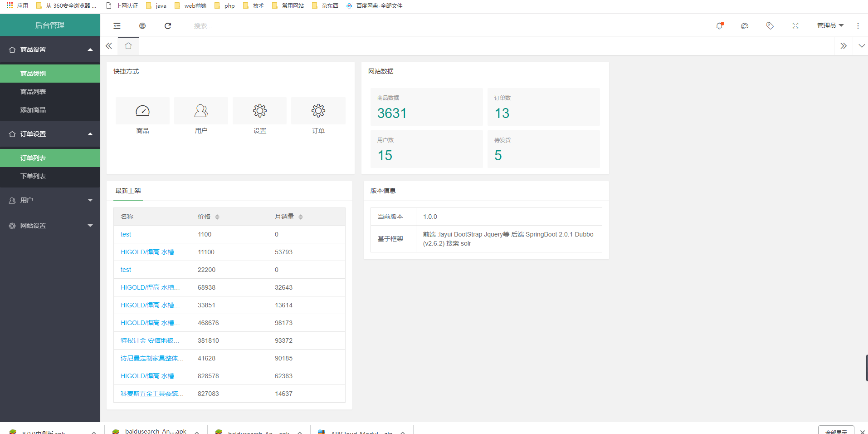This screenshot has width=868, height=434.
Task: Open 下单列表 in sidebar
Action: 50,176
